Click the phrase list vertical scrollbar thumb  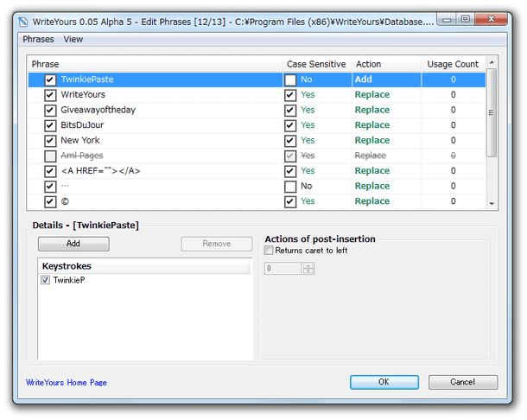click(x=492, y=112)
